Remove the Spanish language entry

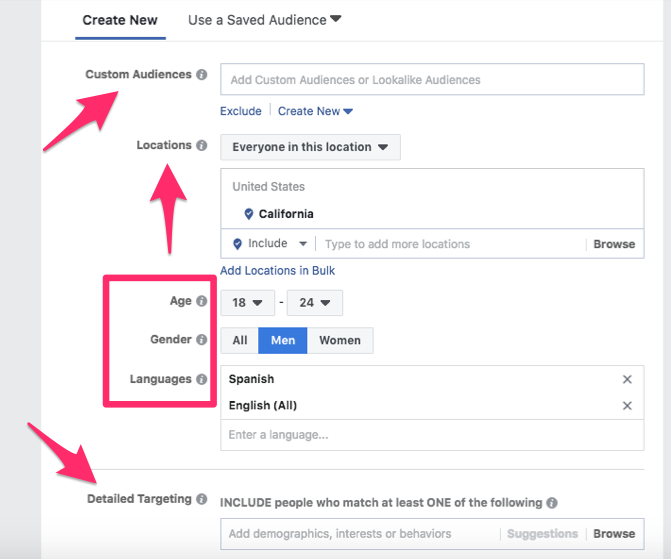pyautogui.click(x=627, y=379)
